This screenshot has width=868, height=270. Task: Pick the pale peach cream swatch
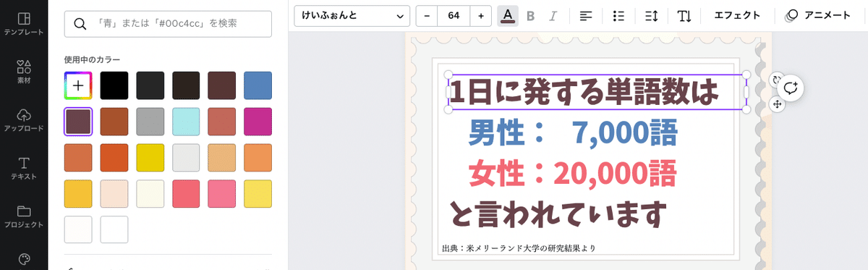114,194
